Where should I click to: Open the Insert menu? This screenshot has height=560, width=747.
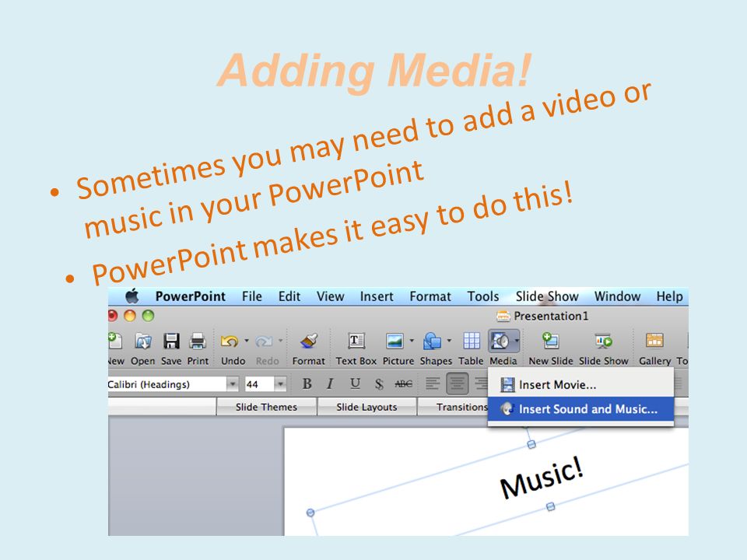point(377,296)
